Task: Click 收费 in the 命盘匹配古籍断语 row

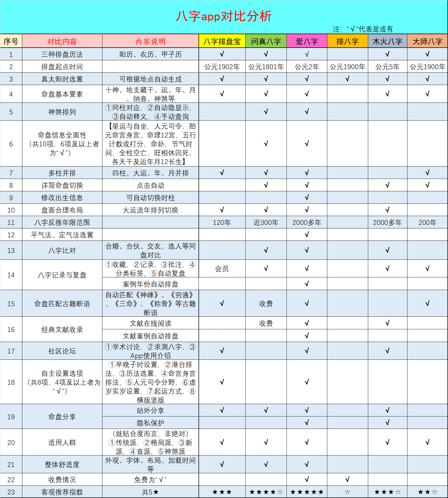Action: click(x=266, y=303)
